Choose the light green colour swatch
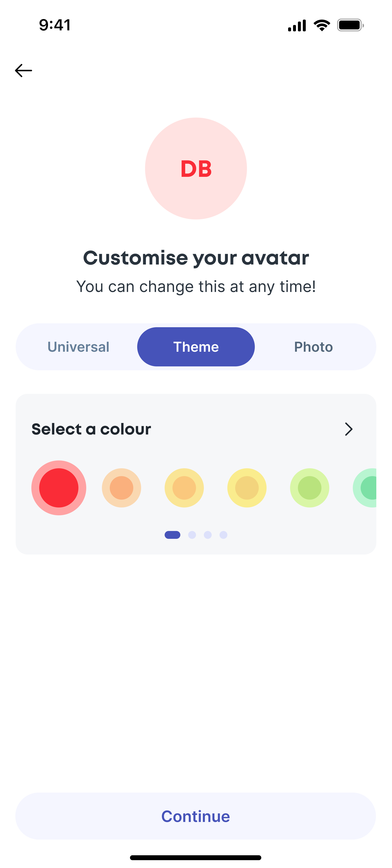This screenshot has height=868, width=392. pyautogui.click(x=309, y=488)
